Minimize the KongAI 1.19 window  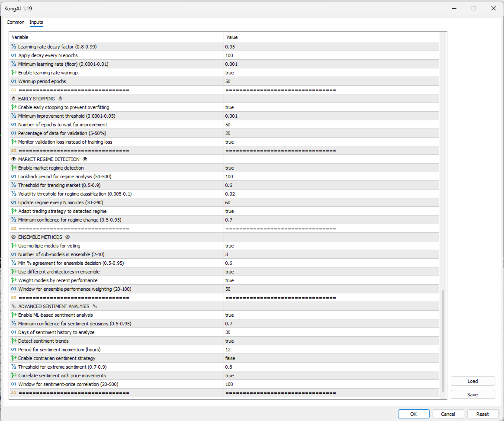click(x=454, y=8)
